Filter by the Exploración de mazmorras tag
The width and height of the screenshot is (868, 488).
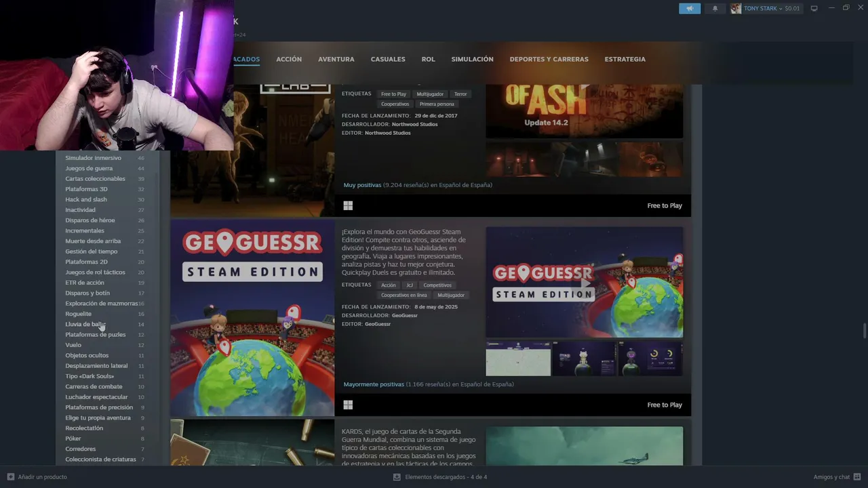pyautogui.click(x=101, y=304)
